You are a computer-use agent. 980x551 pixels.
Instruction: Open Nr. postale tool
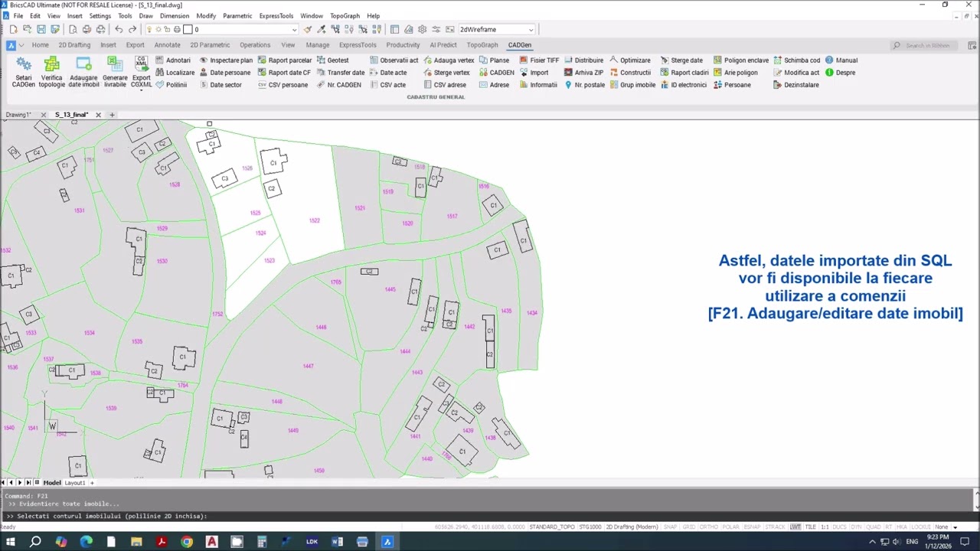coord(584,85)
